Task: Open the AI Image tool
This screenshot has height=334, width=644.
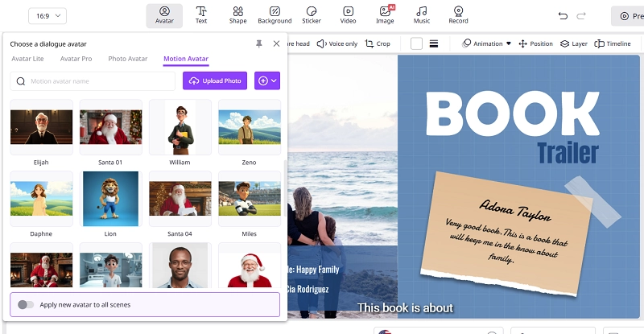Action: coord(385,15)
